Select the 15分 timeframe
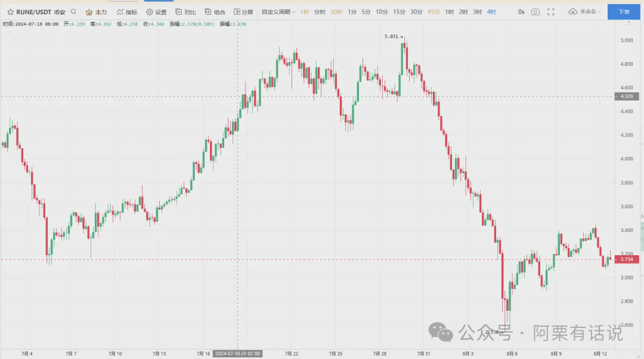 [399, 12]
